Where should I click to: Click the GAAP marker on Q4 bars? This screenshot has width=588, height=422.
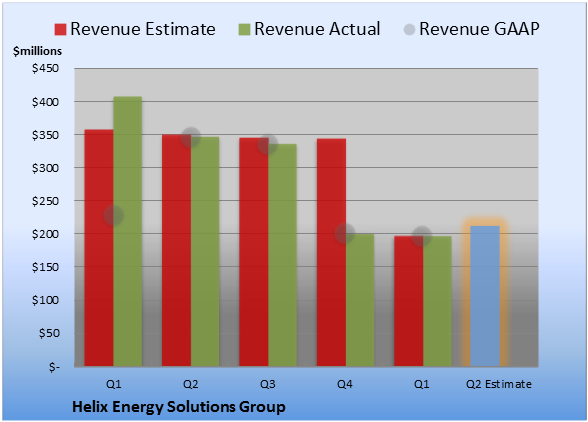(x=345, y=234)
